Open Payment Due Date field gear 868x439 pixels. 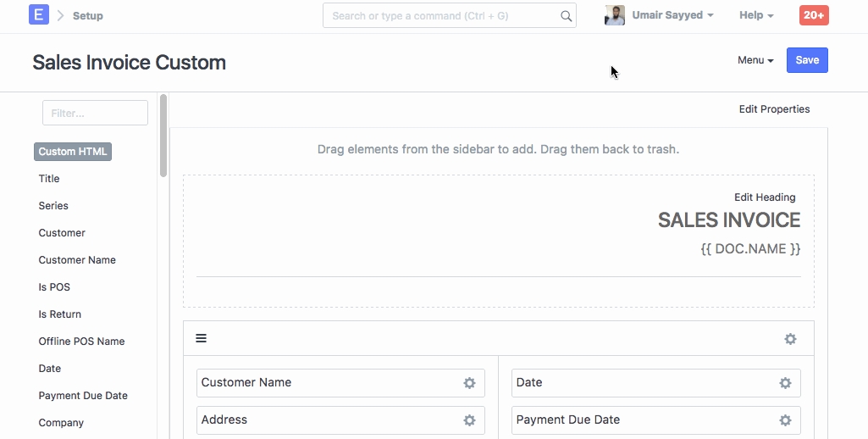[x=785, y=420]
